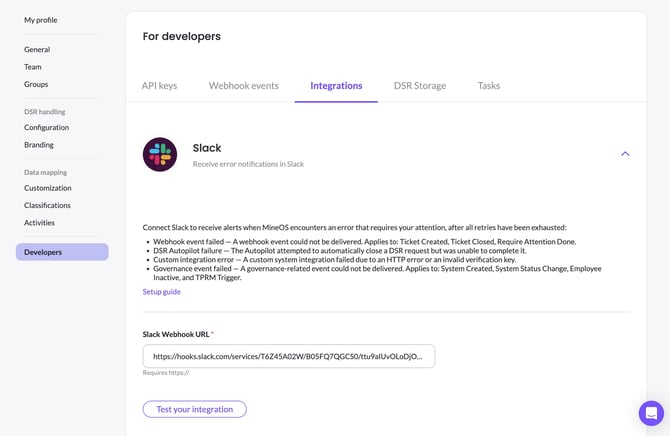
Task: Open Data mapping Customization
Action: pyautogui.click(x=48, y=188)
